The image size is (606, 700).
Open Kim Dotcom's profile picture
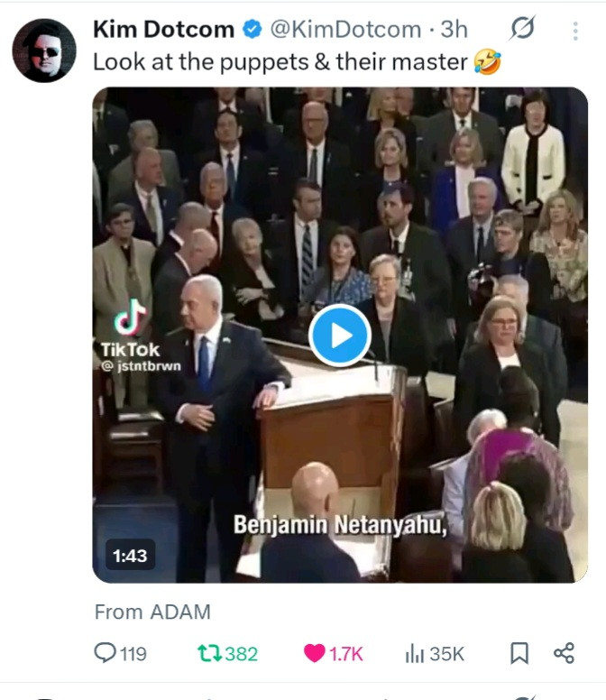point(44,51)
